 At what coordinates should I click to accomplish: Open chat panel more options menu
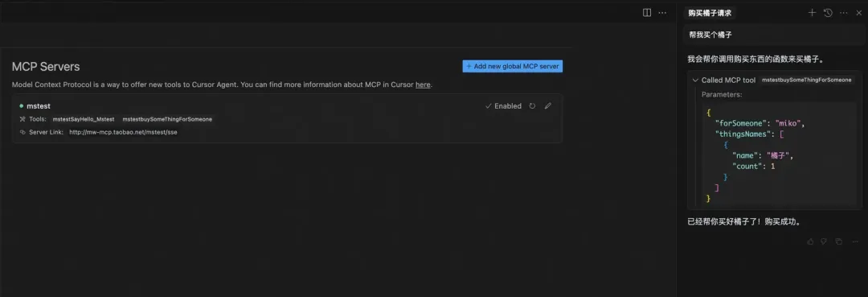pos(844,13)
